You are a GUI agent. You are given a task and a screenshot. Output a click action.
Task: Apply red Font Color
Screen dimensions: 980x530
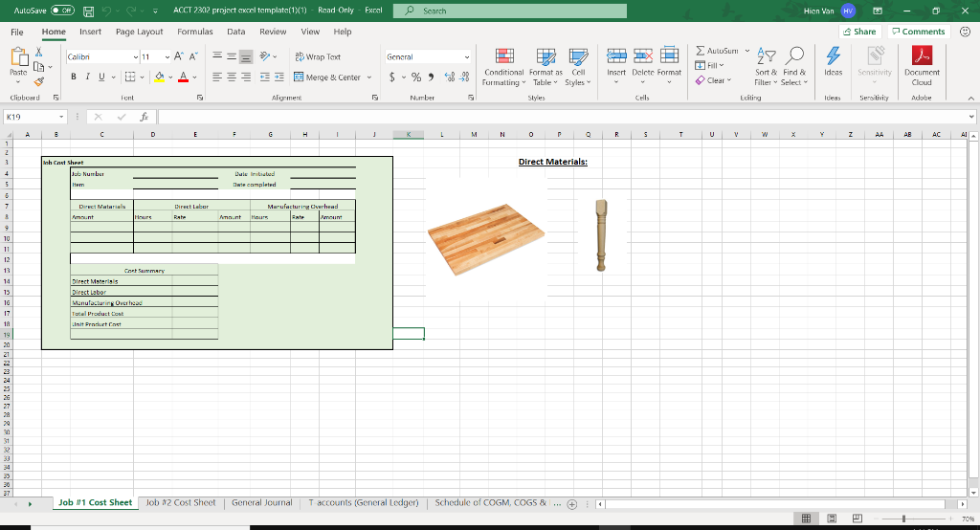183,77
